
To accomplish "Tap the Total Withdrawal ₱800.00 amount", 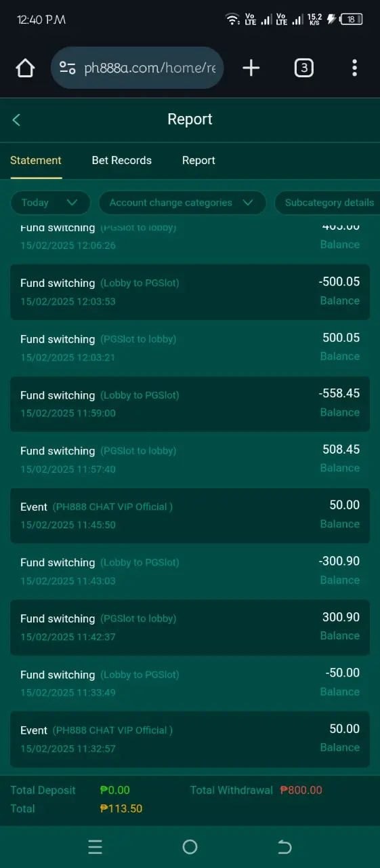I will coord(301,790).
